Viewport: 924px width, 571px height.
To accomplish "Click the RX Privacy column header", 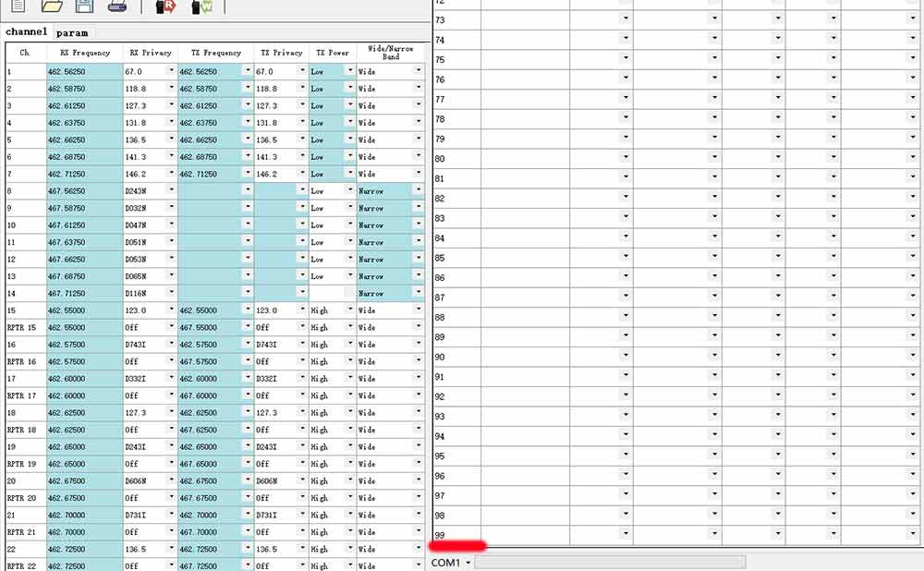I will 151,53.
